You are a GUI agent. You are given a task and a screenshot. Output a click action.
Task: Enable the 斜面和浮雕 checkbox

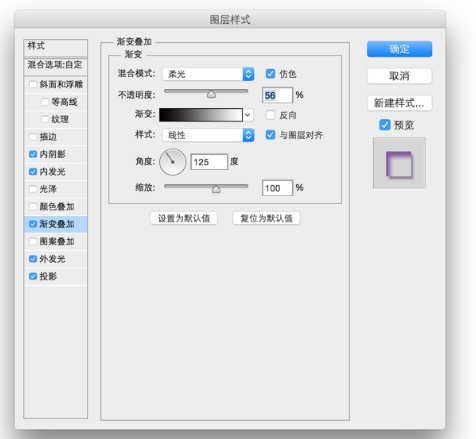coord(33,84)
